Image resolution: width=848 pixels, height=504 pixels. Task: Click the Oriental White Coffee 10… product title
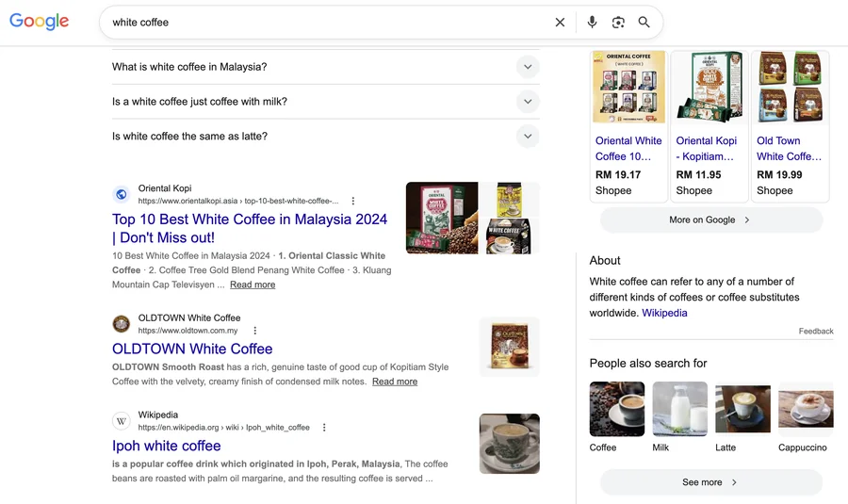point(628,149)
